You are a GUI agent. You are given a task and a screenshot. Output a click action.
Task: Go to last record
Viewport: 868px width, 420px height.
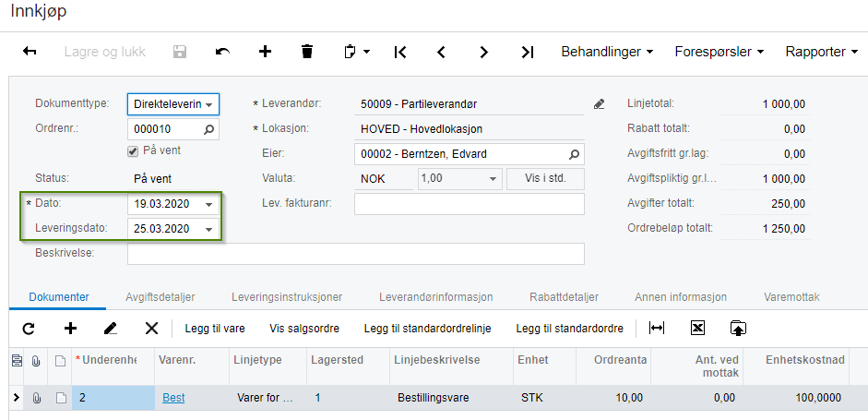pyautogui.click(x=528, y=52)
